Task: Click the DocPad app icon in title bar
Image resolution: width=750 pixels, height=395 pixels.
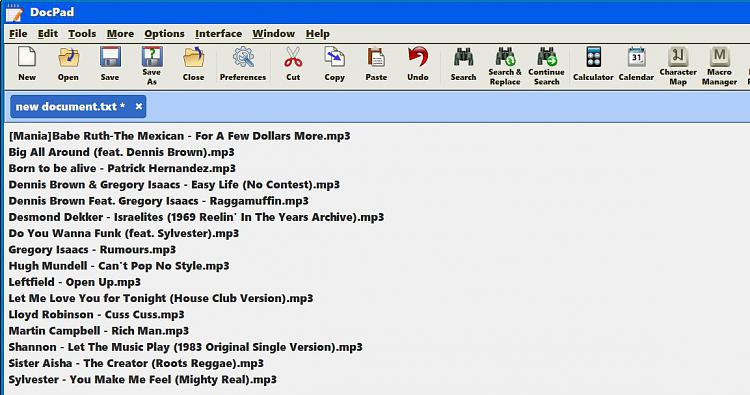Action: coord(14,12)
